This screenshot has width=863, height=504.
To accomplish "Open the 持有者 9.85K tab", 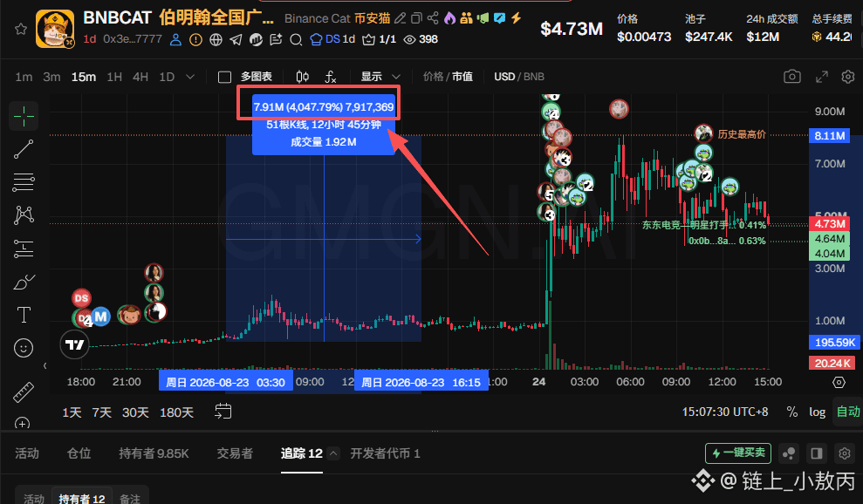I will tap(154, 453).
